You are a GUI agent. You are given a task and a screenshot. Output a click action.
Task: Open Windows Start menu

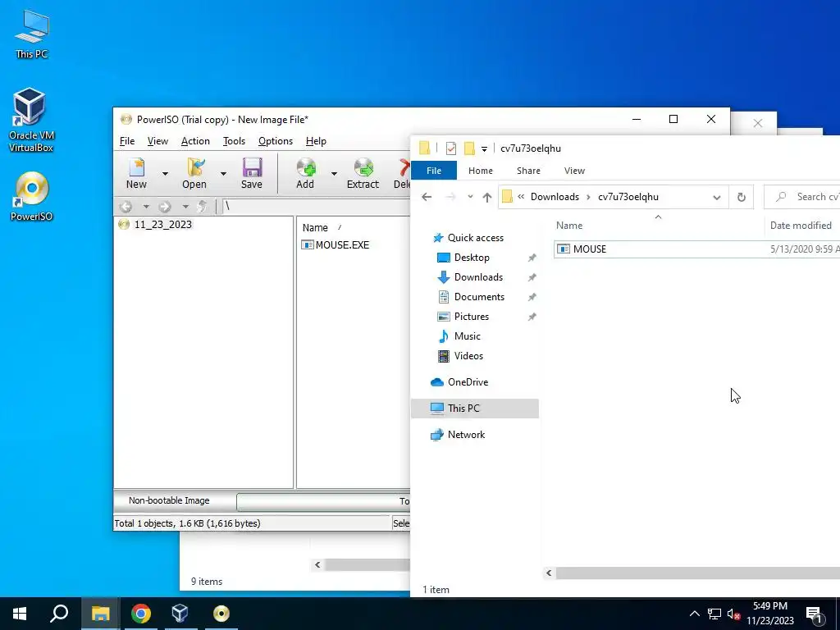click(20, 614)
